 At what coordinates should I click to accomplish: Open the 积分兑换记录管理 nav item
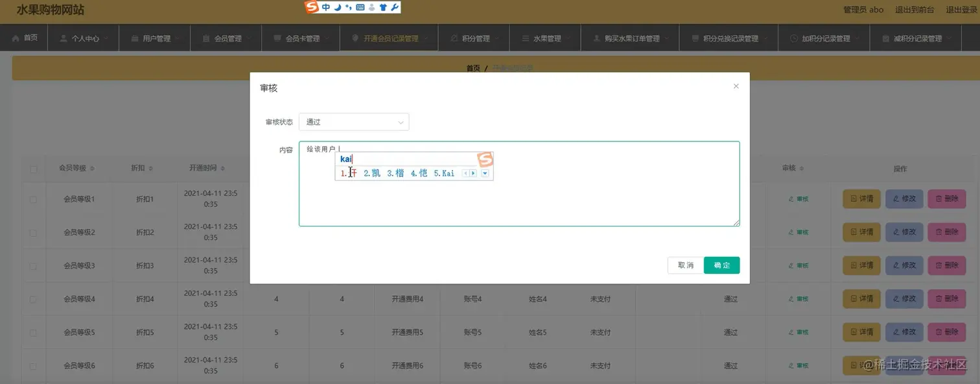pos(729,39)
